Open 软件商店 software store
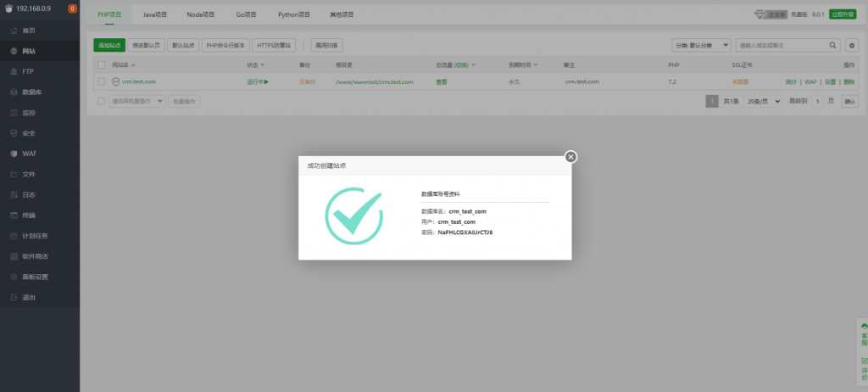Viewport: 868px width, 392px height. [35, 256]
